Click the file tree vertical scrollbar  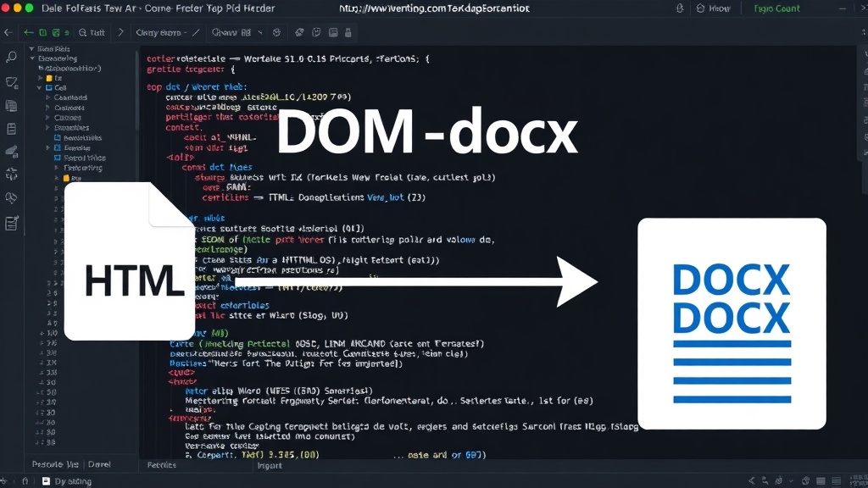coord(136,91)
